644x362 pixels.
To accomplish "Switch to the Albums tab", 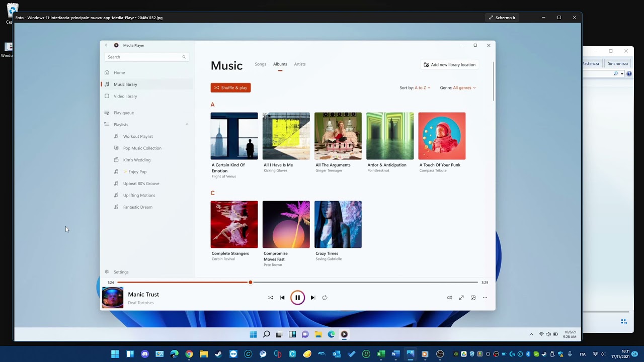I will click(280, 64).
